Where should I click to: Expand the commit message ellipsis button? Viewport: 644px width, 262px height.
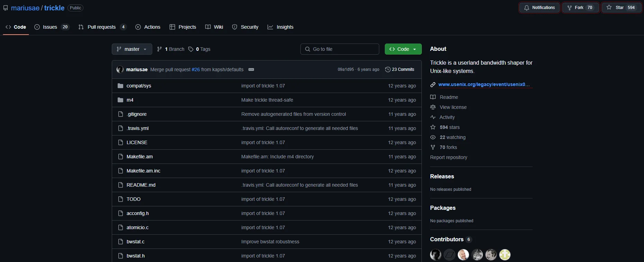pyautogui.click(x=251, y=69)
